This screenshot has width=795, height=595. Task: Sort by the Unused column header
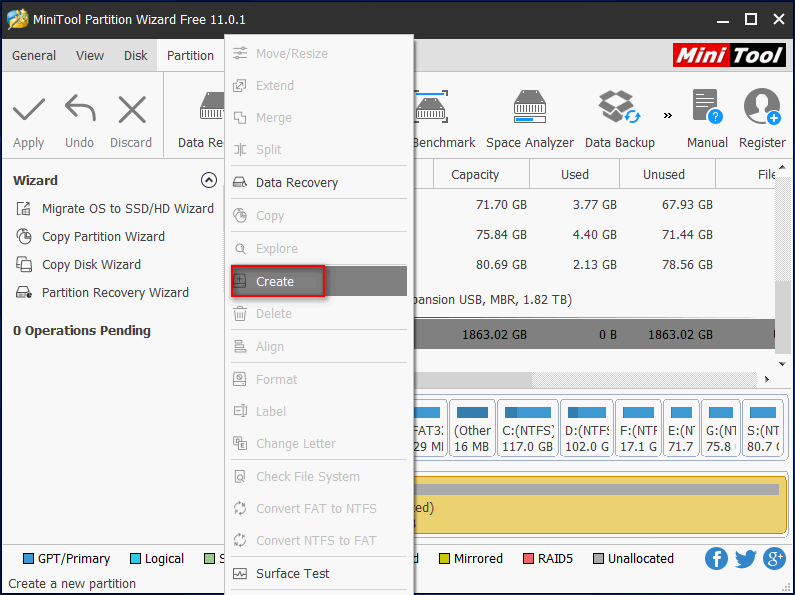[667, 174]
